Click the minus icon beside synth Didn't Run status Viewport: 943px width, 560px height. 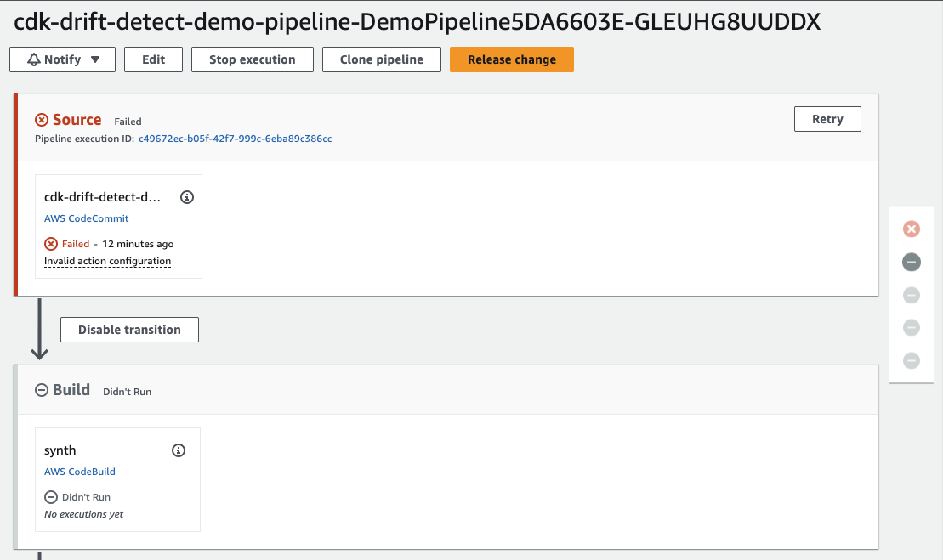tap(50, 496)
